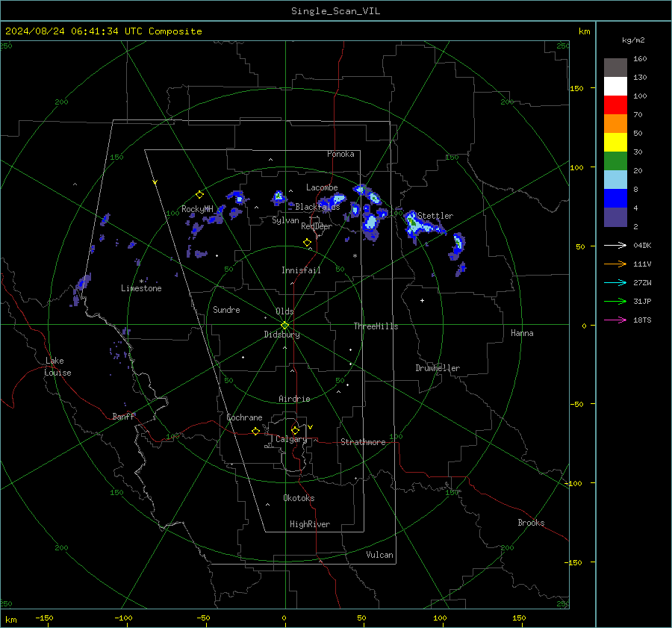
Task: Click the Brooks city label
Action: pyautogui.click(x=531, y=523)
